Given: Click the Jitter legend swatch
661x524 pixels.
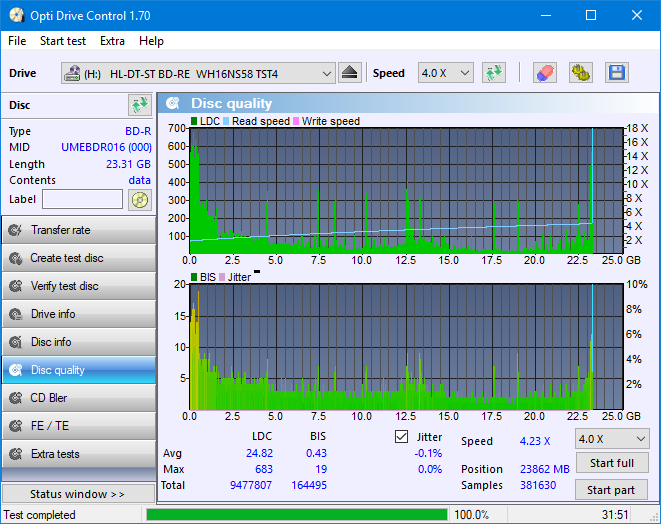Looking at the screenshot, I should click(222, 277).
